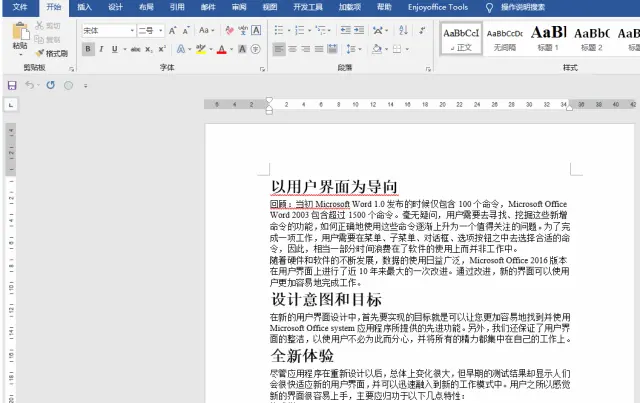Apply Character Border icon

[x=256, y=31]
